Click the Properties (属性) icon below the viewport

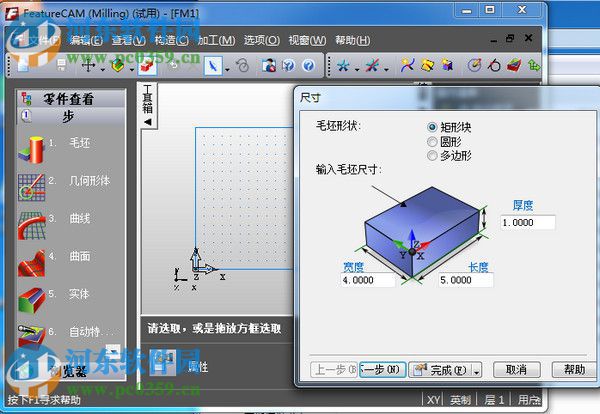164,362
